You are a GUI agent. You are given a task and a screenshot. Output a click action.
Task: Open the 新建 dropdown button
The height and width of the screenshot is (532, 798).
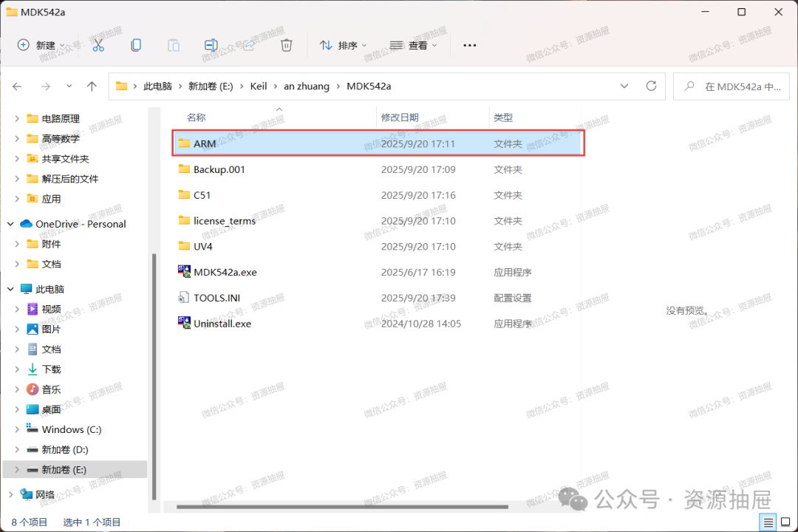pos(41,45)
